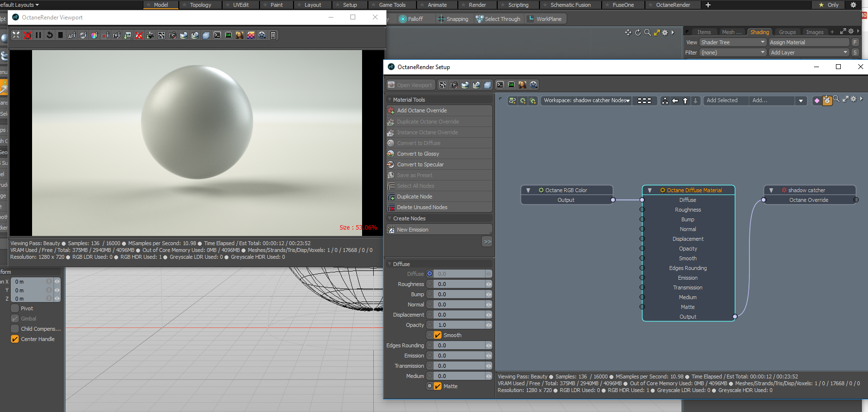Screen dimensions: 868x412
Task: Open the Workspace shadow catcher Nodes dropdown
Action: 586,101
